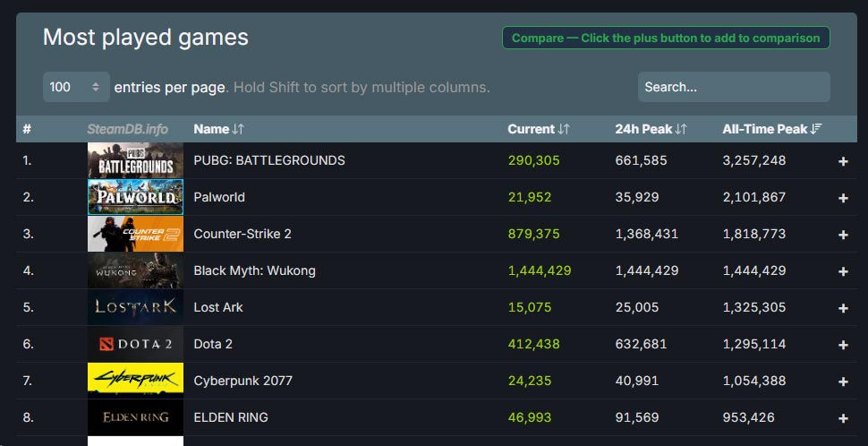Click the plus icon for Palworld
Image resolution: width=868 pixels, height=446 pixels.
pos(843,198)
